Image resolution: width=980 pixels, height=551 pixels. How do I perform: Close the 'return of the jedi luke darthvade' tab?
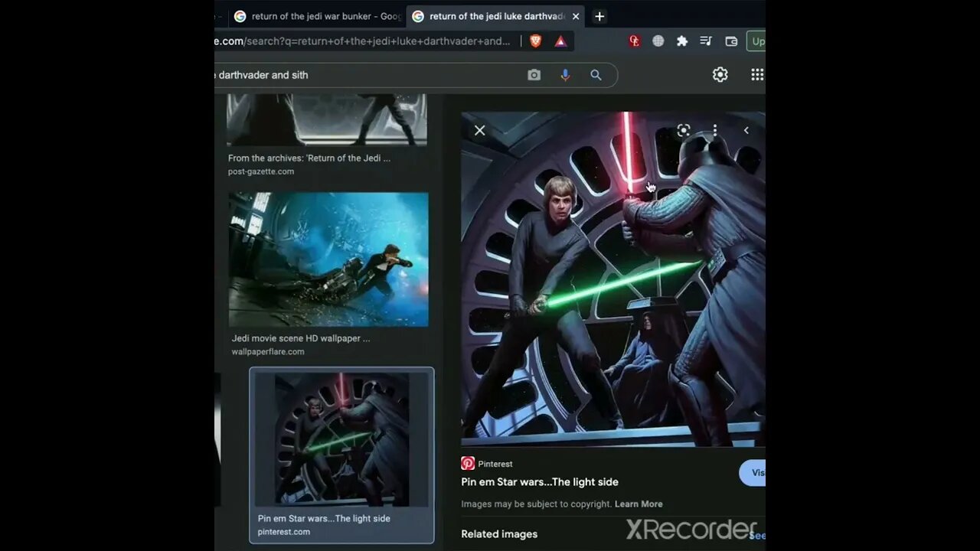576,16
